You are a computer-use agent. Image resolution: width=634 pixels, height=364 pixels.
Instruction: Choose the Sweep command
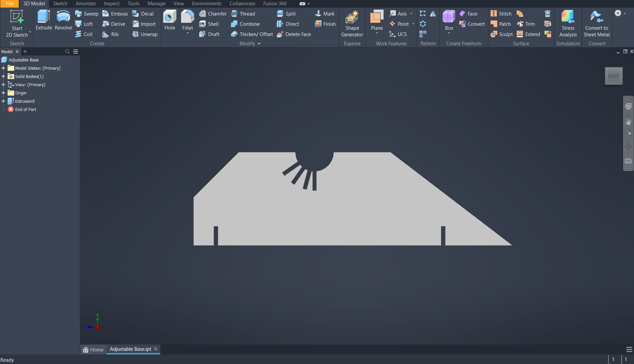87,14
